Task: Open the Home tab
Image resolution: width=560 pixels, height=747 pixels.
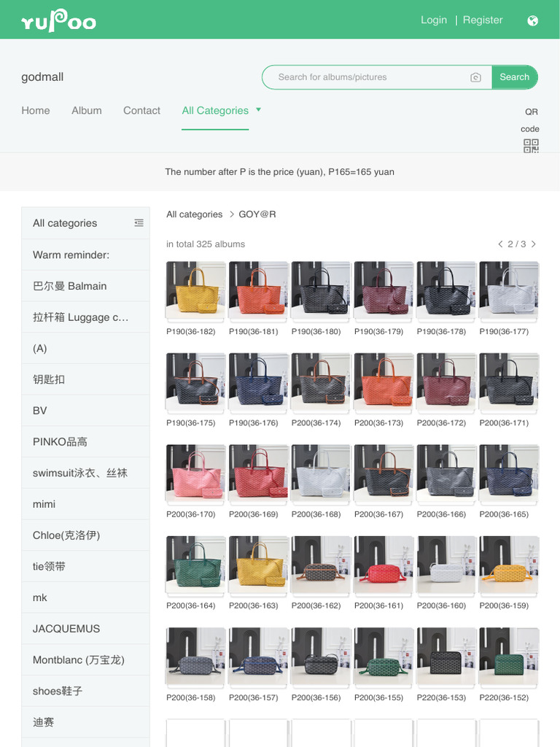Action: pos(36,111)
